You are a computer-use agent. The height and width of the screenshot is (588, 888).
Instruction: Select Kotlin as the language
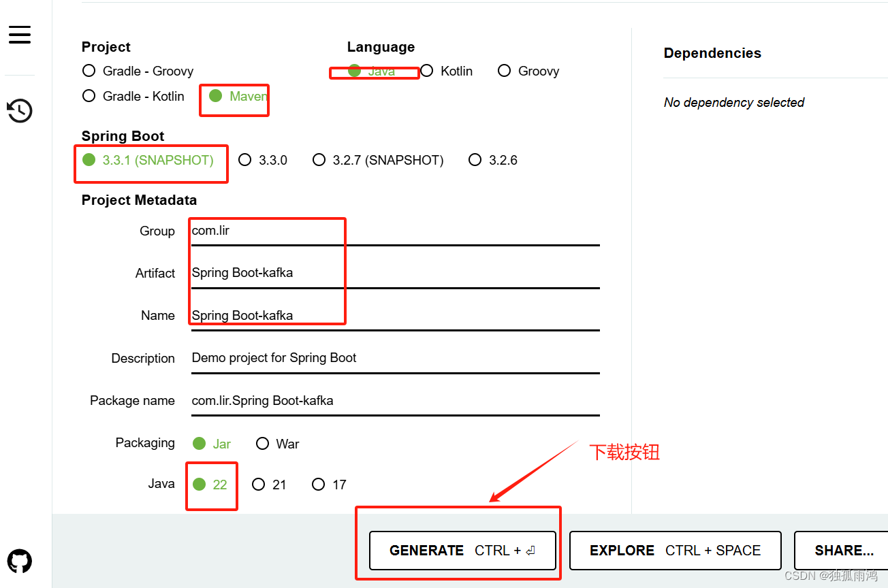point(427,71)
